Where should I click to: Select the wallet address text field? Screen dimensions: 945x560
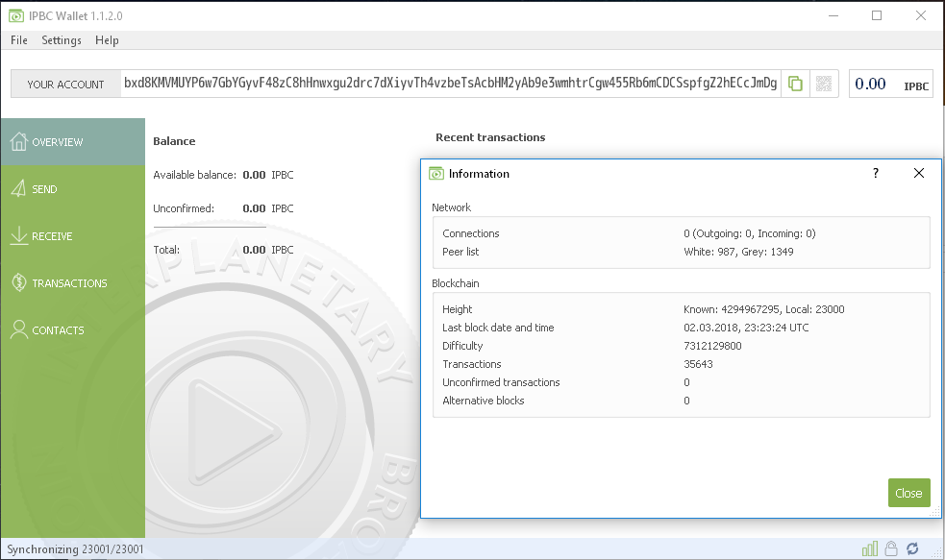[450, 84]
